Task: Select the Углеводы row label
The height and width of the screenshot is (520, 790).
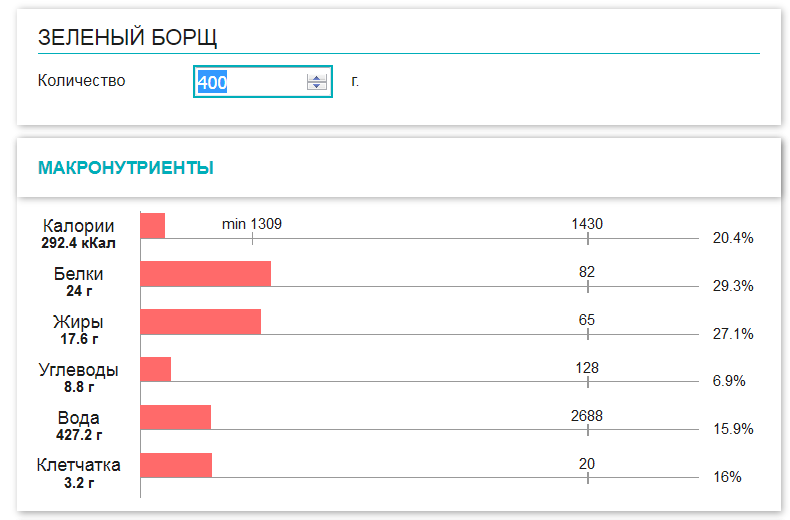Action: point(79,370)
